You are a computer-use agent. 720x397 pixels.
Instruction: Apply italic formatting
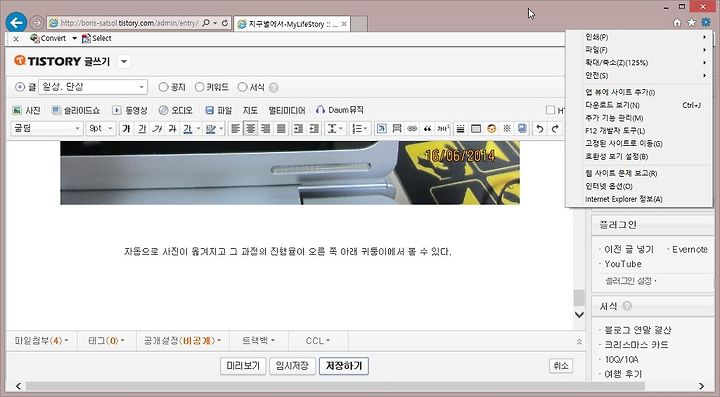coord(157,129)
